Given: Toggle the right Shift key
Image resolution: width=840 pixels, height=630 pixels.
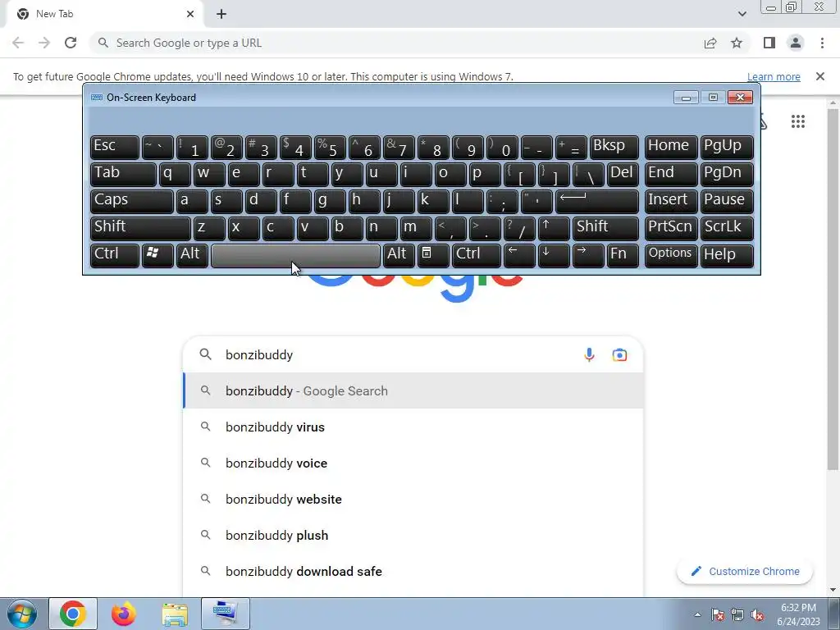Looking at the screenshot, I should click(x=605, y=228).
